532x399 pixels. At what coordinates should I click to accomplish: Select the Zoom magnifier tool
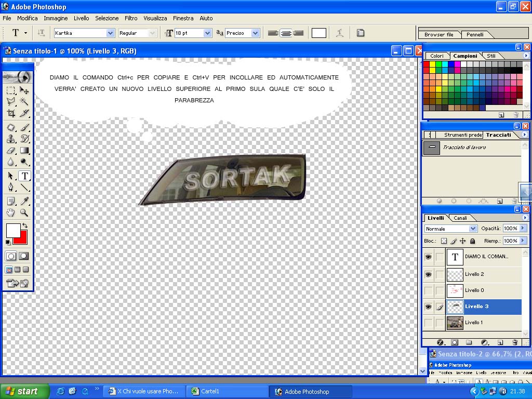pos(24,212)
